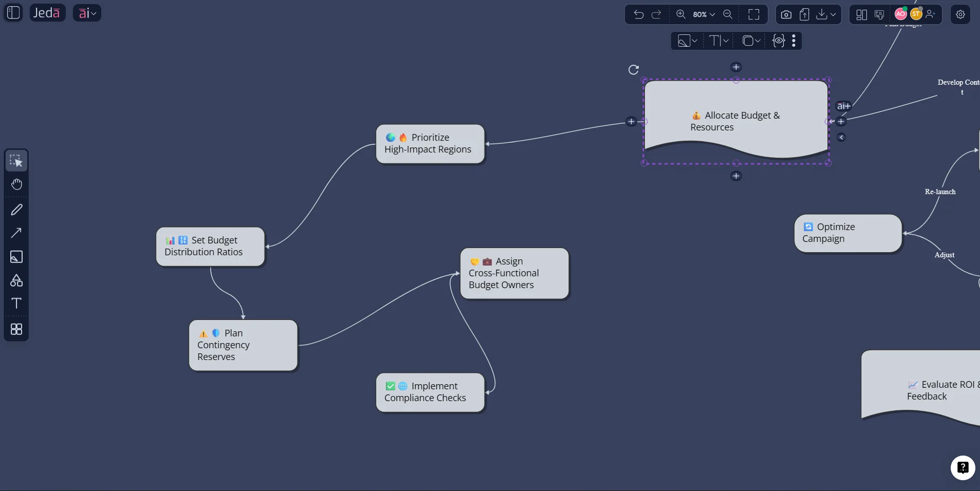Select the text tool in left toolbar
The image size is (980, 491).
click(17, 304)
